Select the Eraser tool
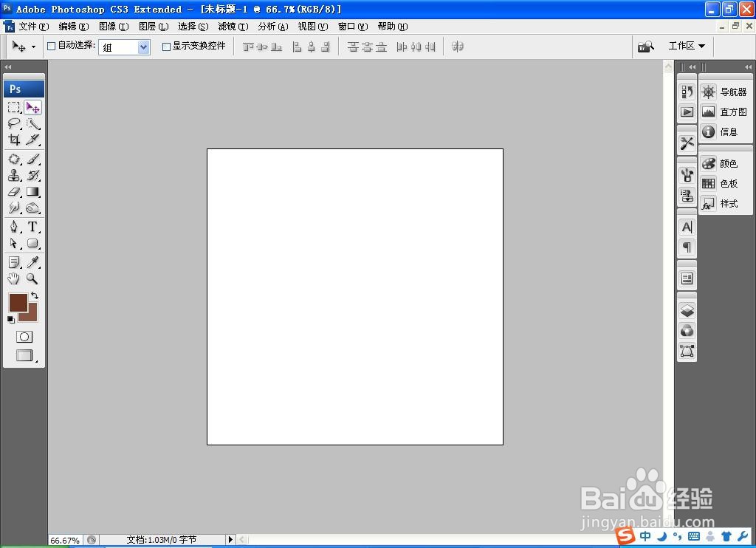Viewport: 756px width, 548px height. pyautogui.click(x=14, y=191)
